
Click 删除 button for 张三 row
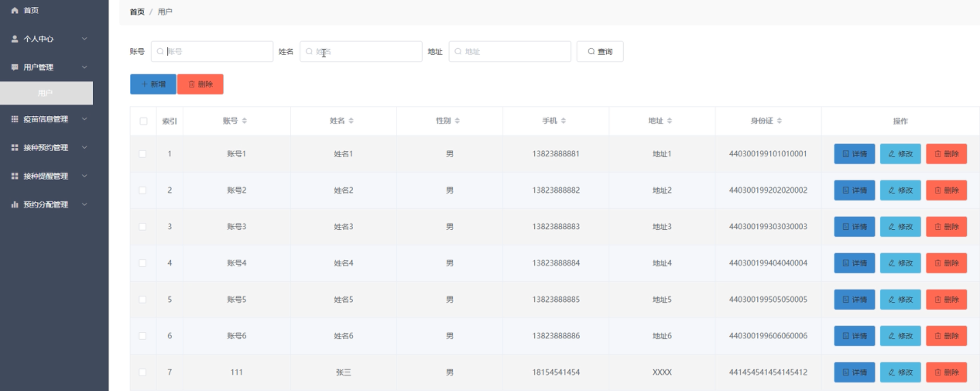[x=947, y=372]
